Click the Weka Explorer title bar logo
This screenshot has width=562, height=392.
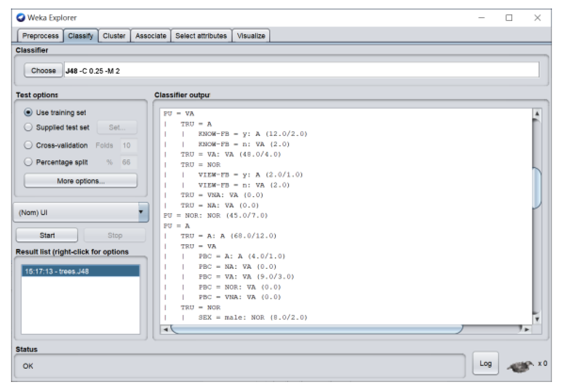[x=21, y=18]
